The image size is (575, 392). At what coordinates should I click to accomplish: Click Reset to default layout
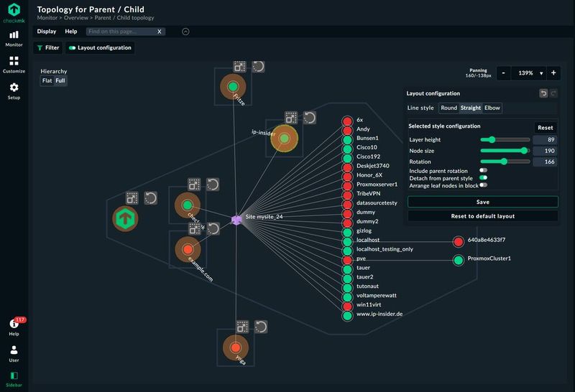pyautogui.click(x=483, y=216)
